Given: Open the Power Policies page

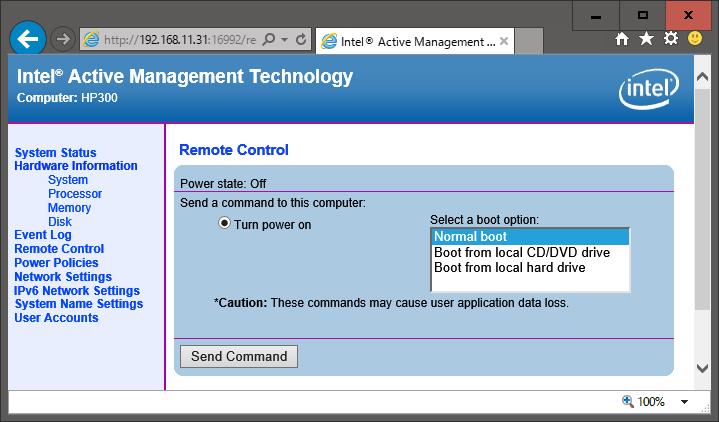Looking at the screenshot, I should (56, 263).
